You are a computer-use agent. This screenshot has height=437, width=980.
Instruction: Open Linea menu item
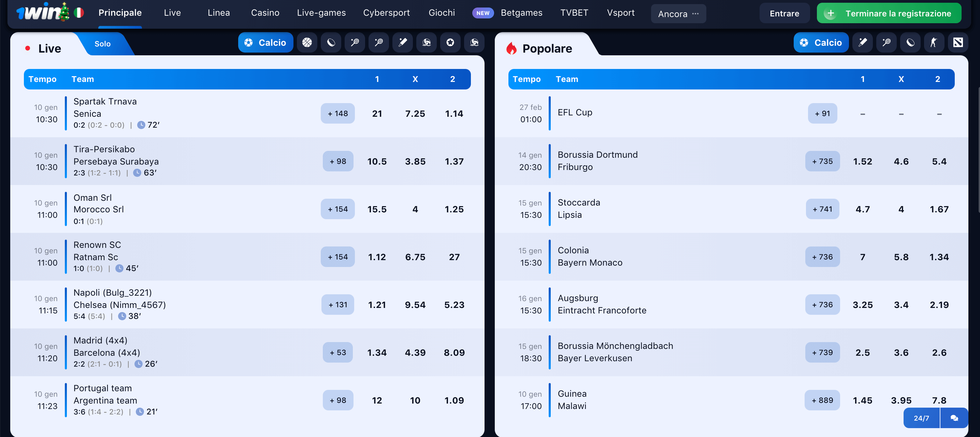(x=219, y=13)
